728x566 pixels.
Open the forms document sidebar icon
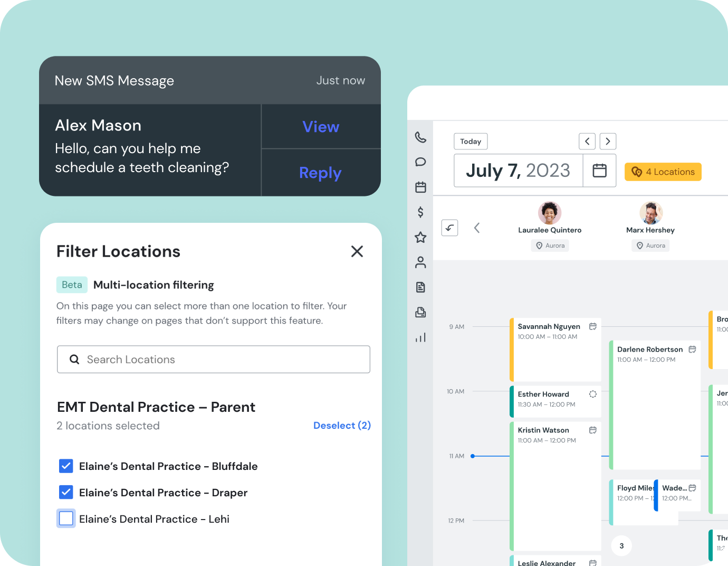[420, 287]
